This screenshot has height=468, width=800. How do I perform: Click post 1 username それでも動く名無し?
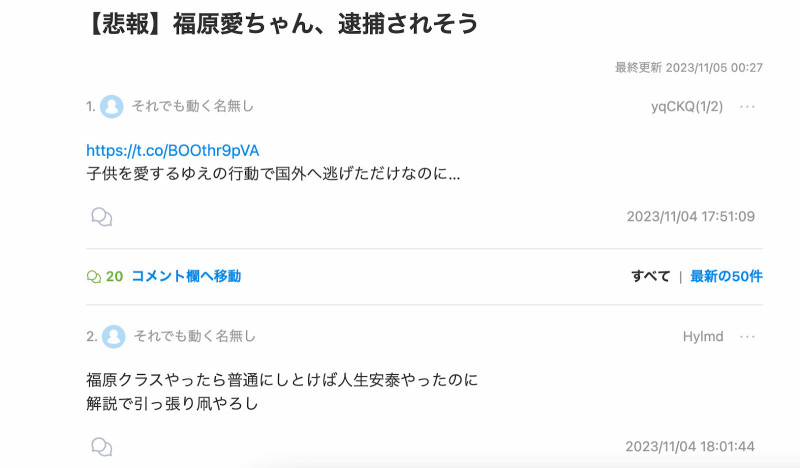pos(193,106)
